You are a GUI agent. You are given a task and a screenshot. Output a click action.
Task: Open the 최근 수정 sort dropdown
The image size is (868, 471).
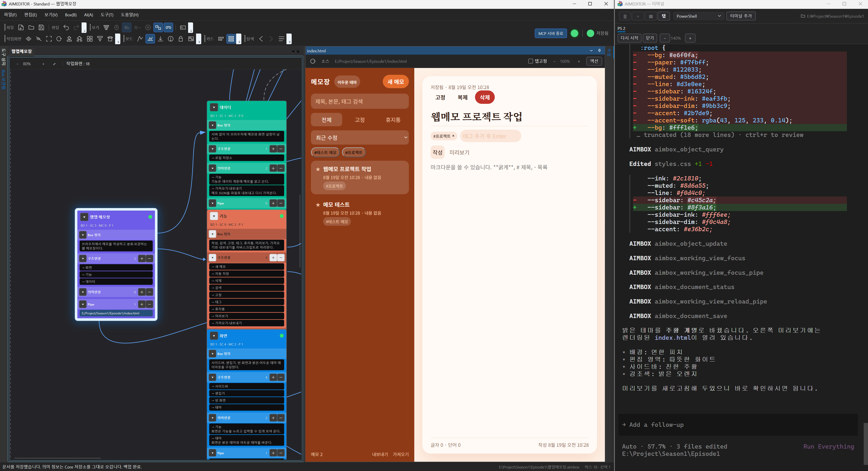359,137
